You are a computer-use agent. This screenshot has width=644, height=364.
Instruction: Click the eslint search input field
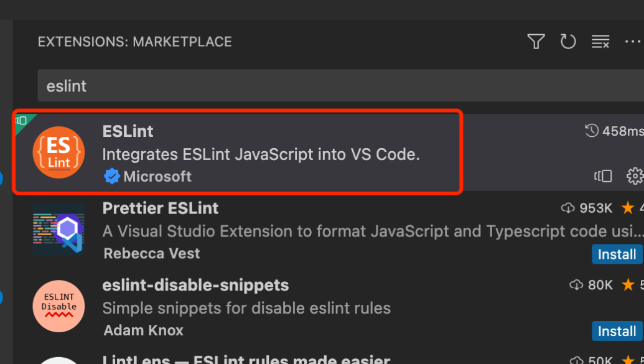point(340,86)
